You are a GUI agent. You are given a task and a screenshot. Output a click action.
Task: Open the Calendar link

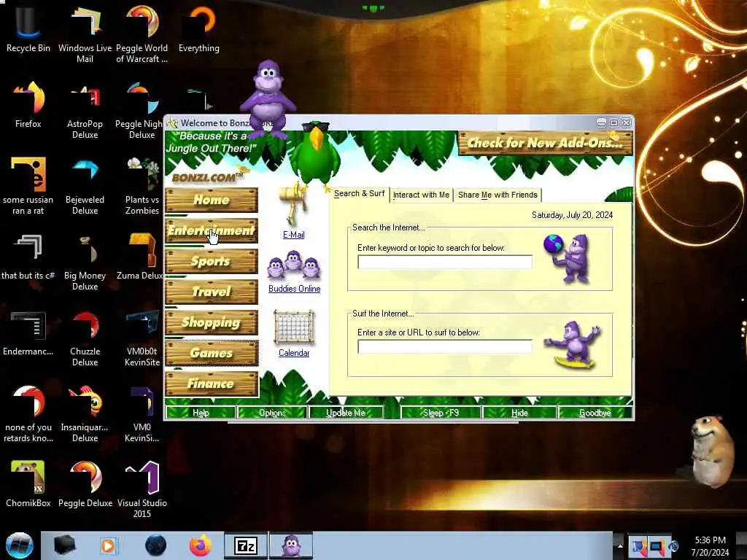pyautogui.click(x=294, y=353)
